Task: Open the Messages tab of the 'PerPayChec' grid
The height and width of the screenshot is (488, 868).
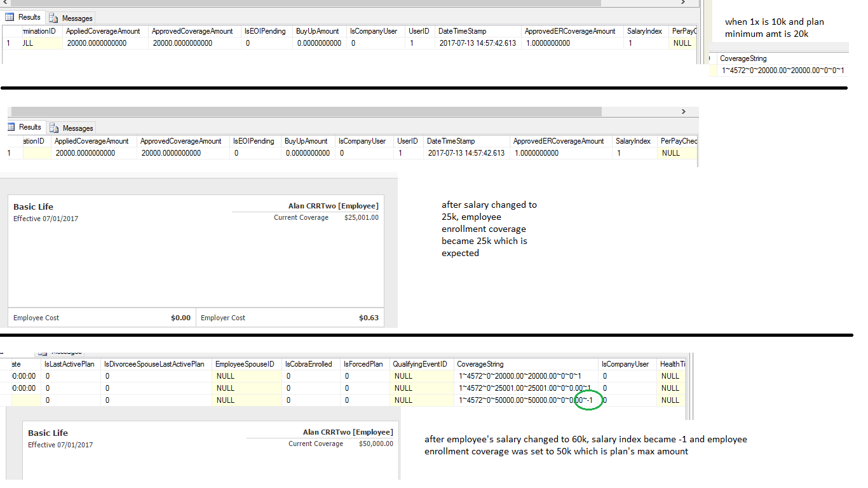Action: tap(71, 128)
